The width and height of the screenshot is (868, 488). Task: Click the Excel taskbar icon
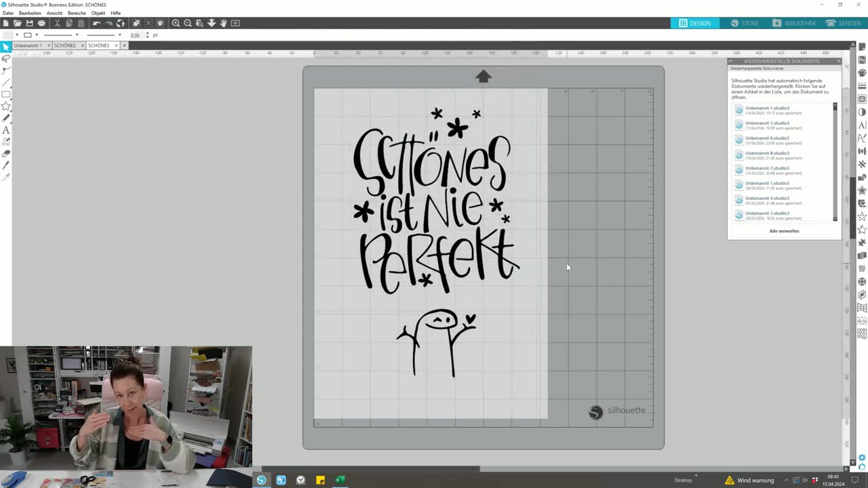pos(340,480)
